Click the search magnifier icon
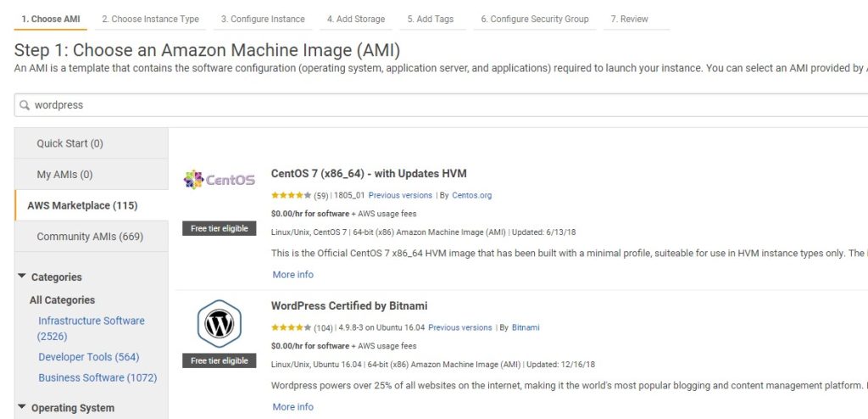Viewport: 868px width, 419px height. coord(25,105)
